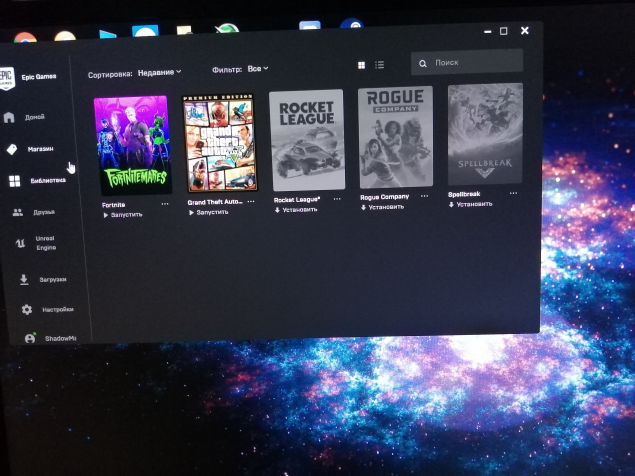This screenshot has height=476, width=635.
Task: Select the Rogue Company cover thumbnail
Action: 396,137
